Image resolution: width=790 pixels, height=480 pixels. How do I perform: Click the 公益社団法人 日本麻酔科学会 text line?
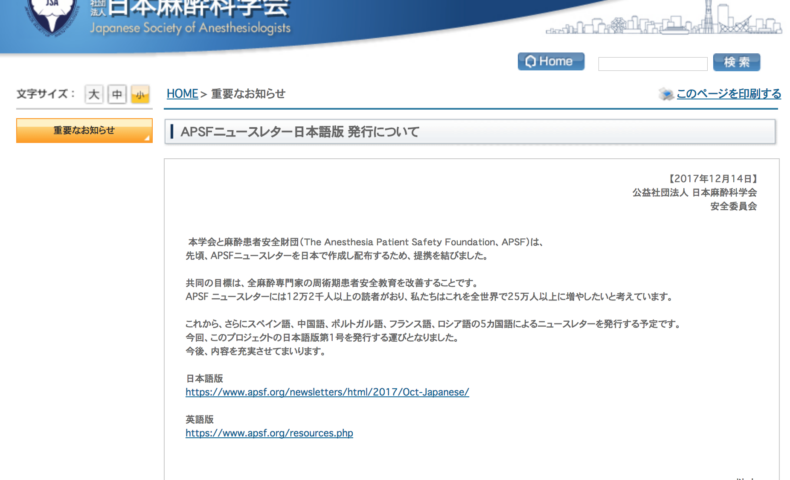695,192
